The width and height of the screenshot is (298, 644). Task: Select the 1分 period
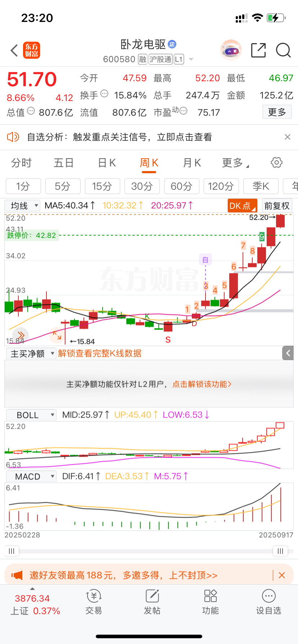tap(23, 186)
